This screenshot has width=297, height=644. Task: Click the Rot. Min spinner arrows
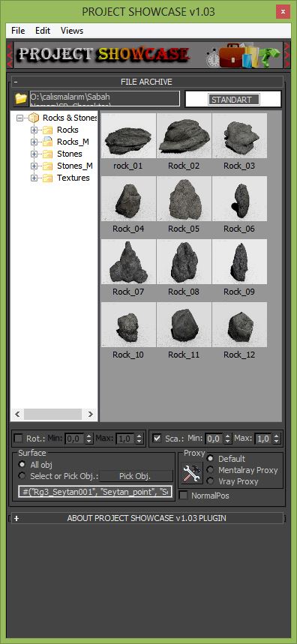89,439
